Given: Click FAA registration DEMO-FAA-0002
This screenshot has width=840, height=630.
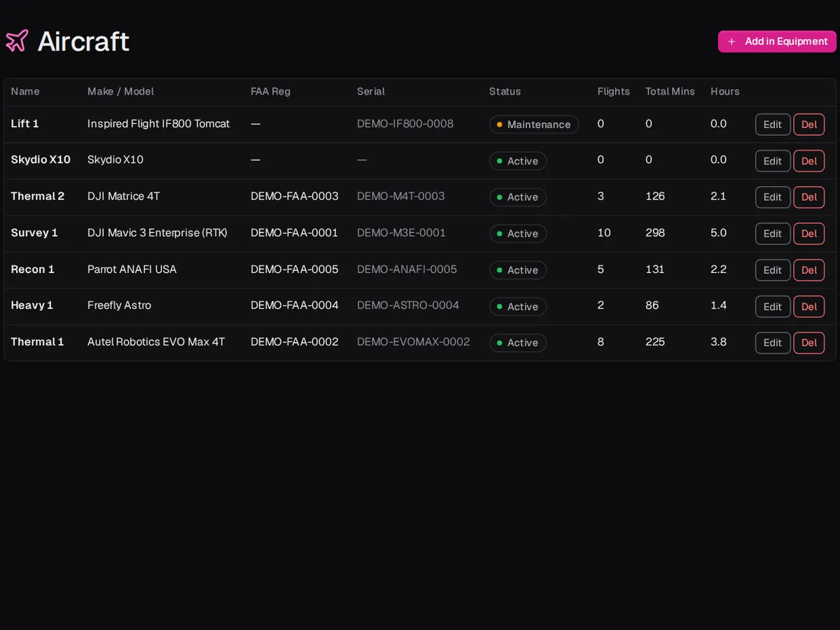Looking at the screenshot, I should click(295, 342).
